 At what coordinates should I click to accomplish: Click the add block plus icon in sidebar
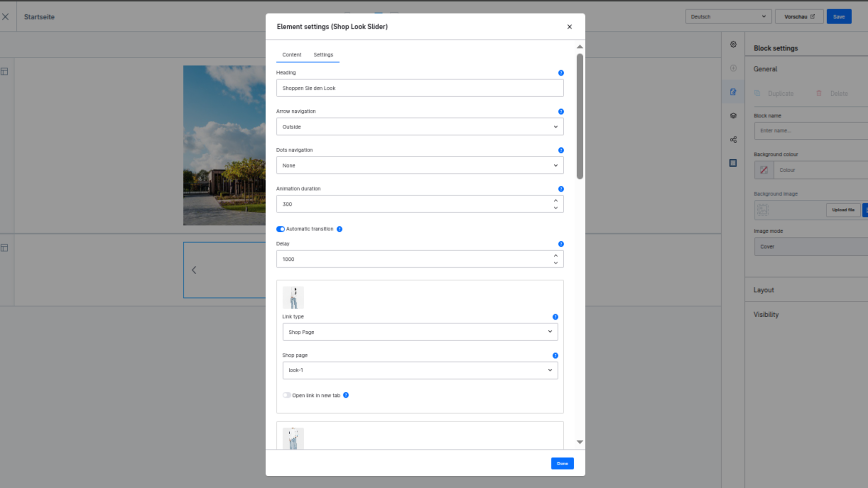click(733, 68)
